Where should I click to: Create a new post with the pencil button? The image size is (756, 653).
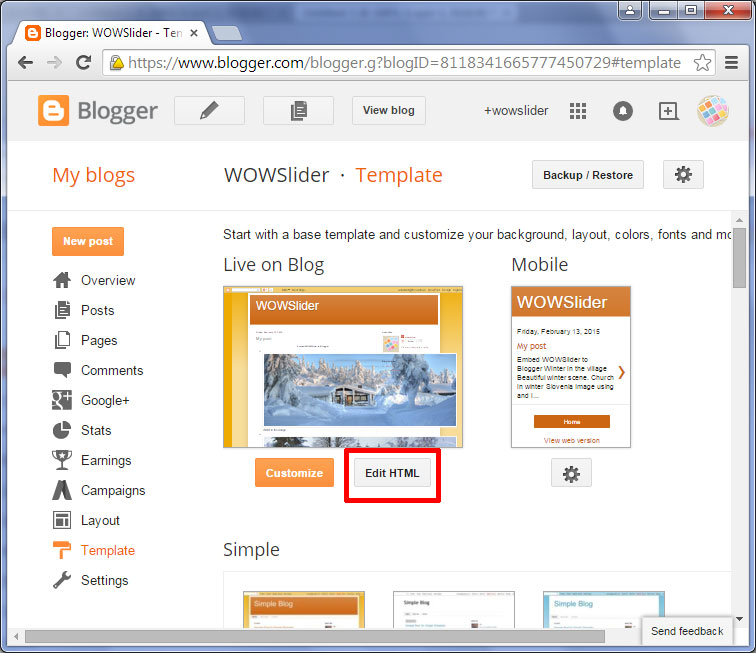[209, 110]
